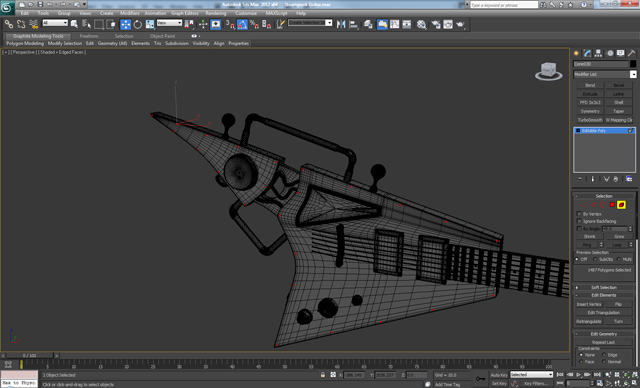Toggle the Spinner Snap icon

[266, 24]
